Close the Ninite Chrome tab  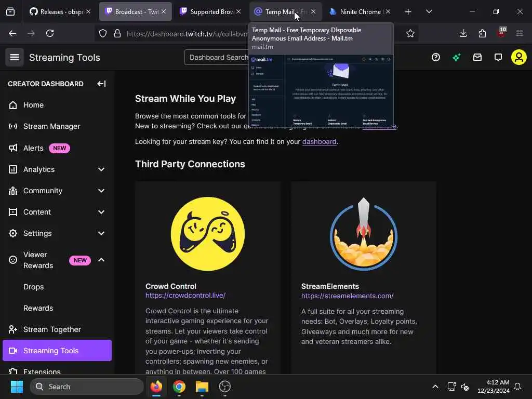coord(388,11)
